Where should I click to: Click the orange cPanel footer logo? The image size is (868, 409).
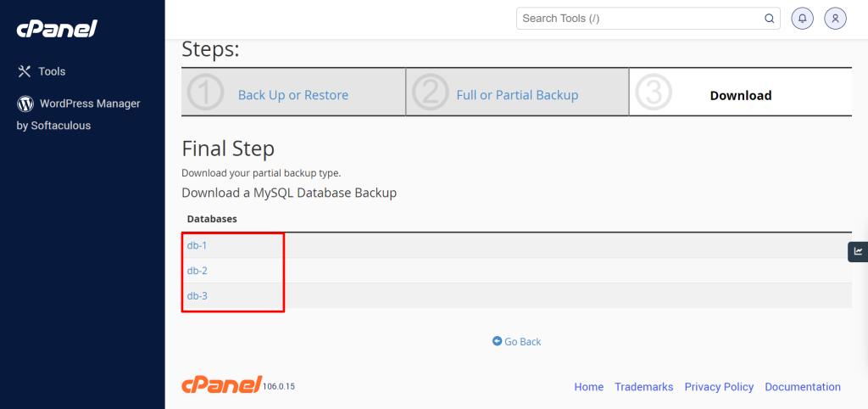[221, 384]
